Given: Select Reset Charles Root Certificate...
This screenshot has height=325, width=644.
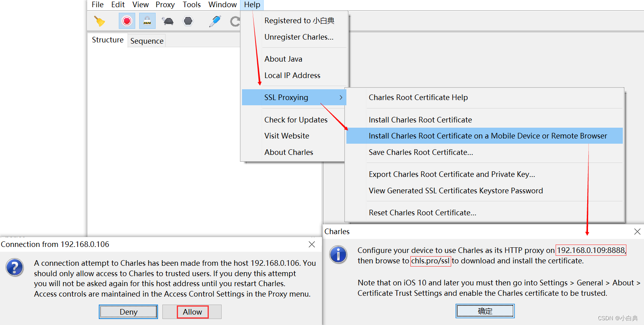Looking at the screenshot, I should tap(484, 213).
